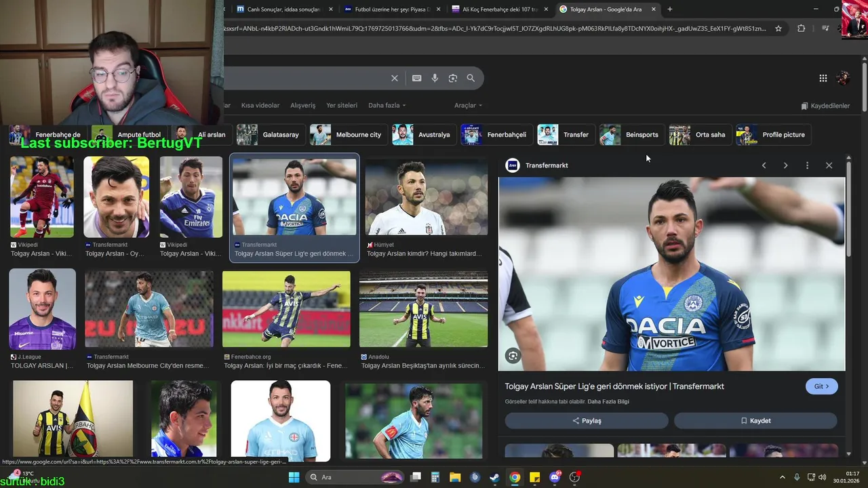Open Kaydedilenler saved items
The height and width of the screenshot is (488, 868).
pos(825,106)
